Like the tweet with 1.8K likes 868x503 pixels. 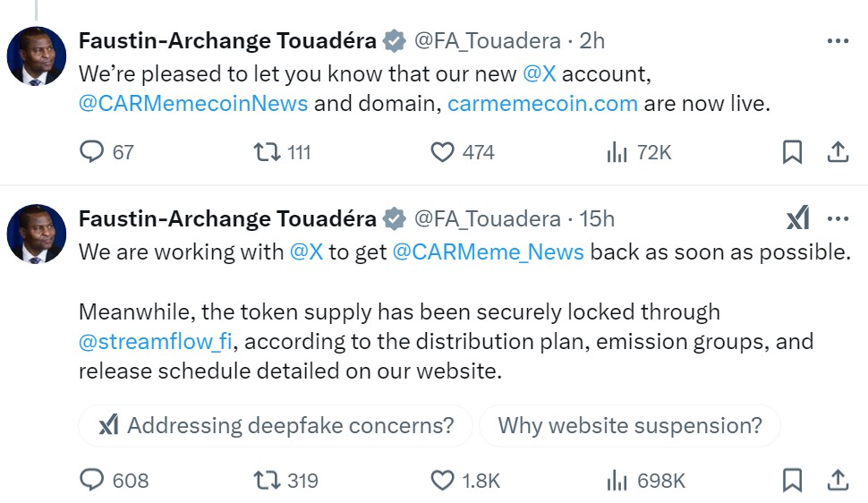443,481
